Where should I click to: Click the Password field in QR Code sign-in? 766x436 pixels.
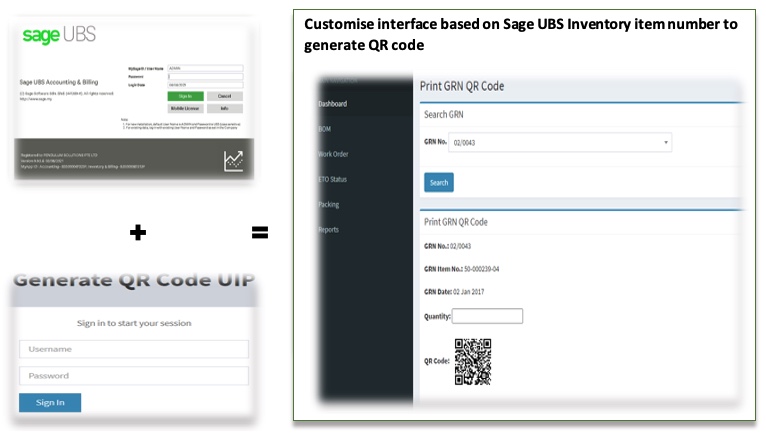coord(134,375)
